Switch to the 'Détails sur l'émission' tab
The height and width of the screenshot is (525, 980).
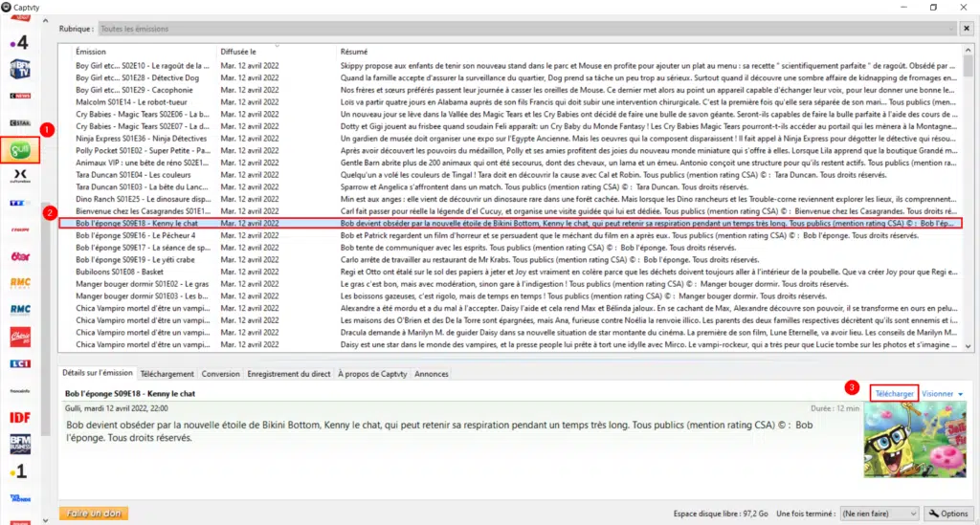tap(98, 373)
